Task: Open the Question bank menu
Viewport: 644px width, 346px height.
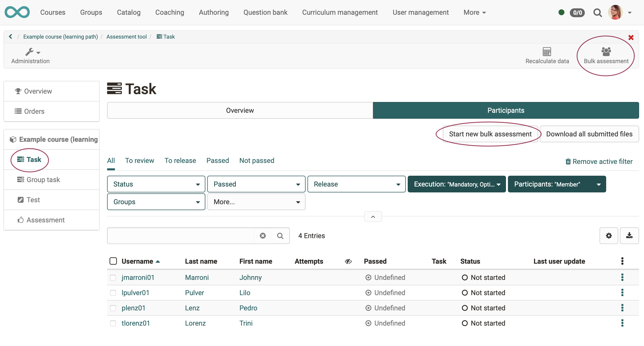Action: [265, 12]
